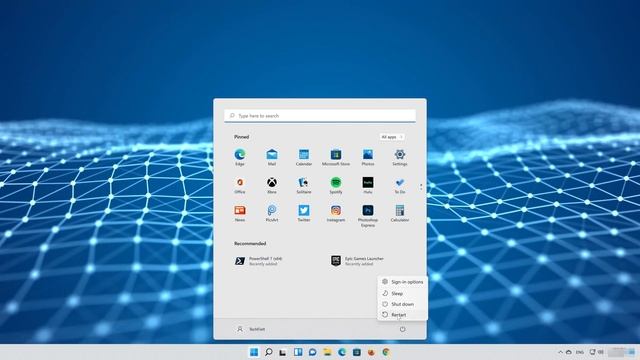Viewport: 640px width, 360px height.
Task: Start the Solitaire game
Action: pos(304,185)
